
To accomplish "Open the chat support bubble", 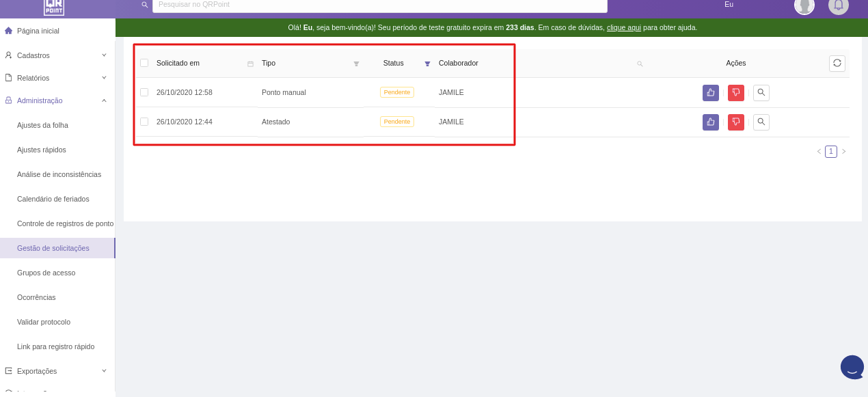I will point(852,367).
